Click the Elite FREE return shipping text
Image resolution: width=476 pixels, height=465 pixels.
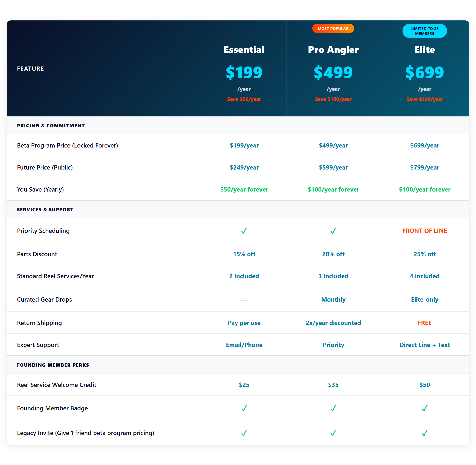425,323
